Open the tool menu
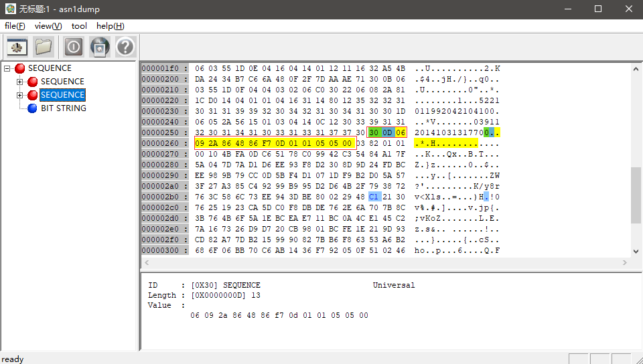The image size is (643, 364). click(x=79, y=26)
